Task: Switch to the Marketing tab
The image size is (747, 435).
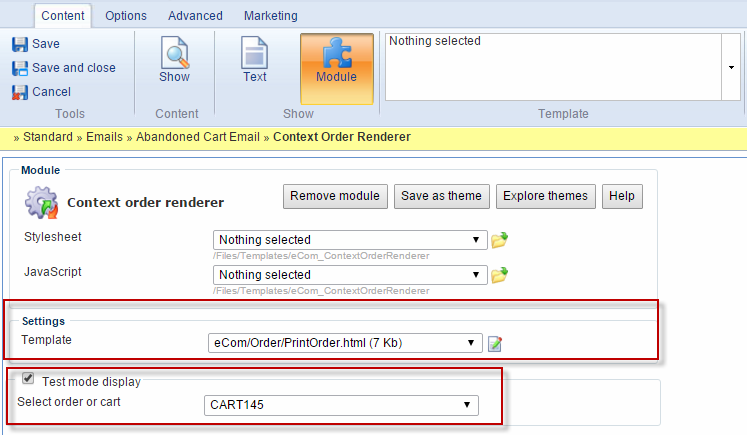Action: pyautogui.click(x=270, y=16)
